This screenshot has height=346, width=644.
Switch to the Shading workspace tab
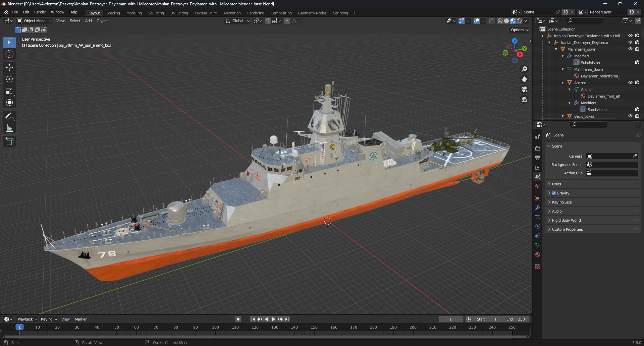click(113, 13)
